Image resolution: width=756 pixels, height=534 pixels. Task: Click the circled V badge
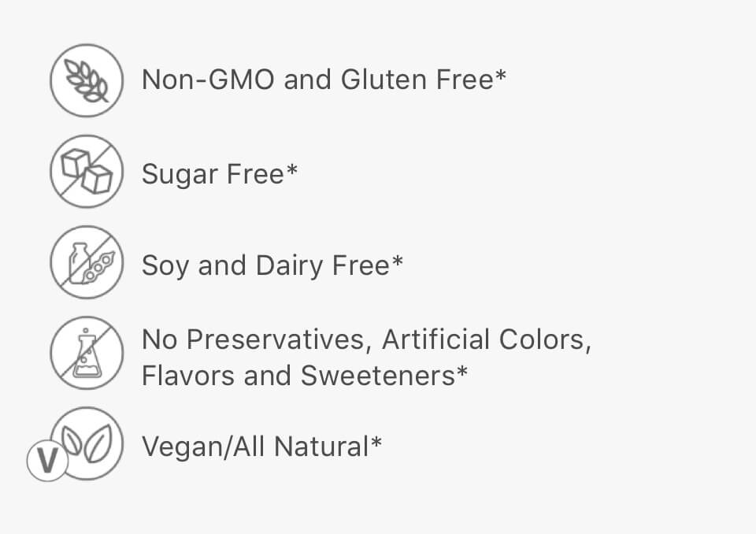pyautogui.click(x=47, y=461)
